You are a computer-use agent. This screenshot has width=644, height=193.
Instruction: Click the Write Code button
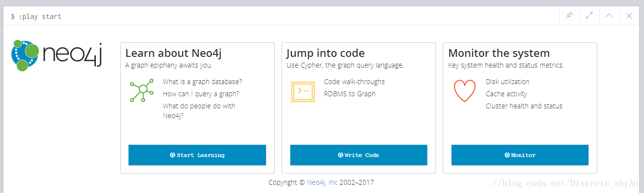pyautogui.click(x=359, y=155)
